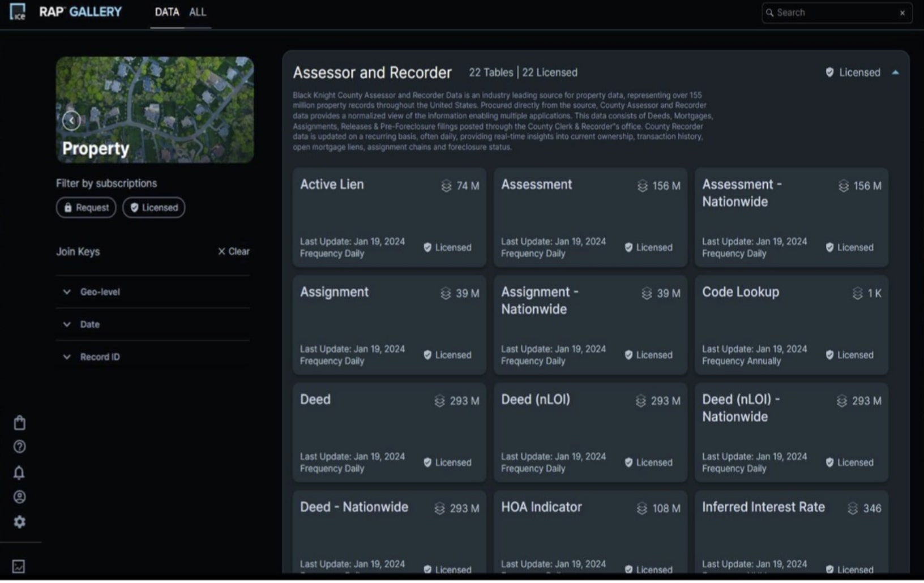The image size is (924, 583).
Task: Click Licensed shield on Deed (nLOI) card
Action: pos(628,462)
